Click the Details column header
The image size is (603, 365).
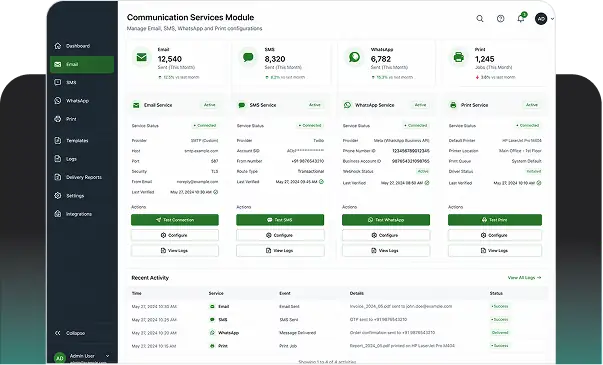coord(356,293)
